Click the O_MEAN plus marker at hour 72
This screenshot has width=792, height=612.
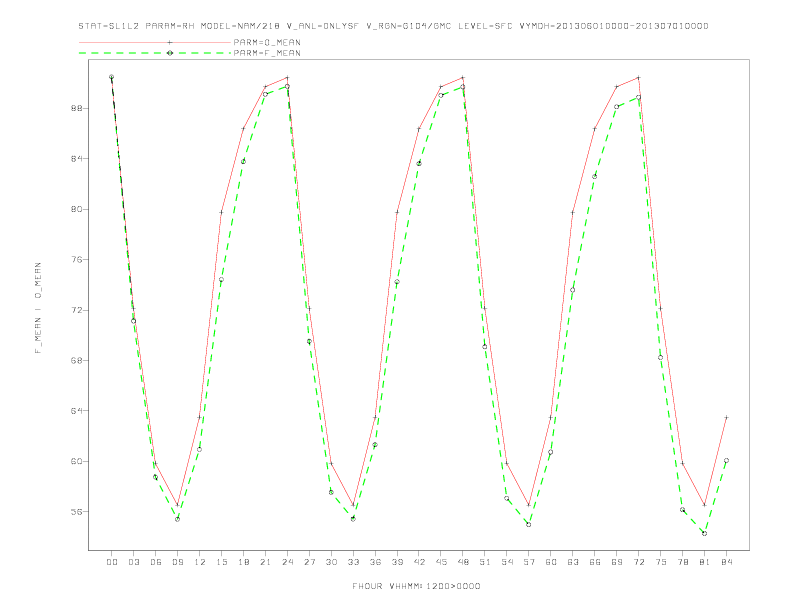click(x=638, y=78)
